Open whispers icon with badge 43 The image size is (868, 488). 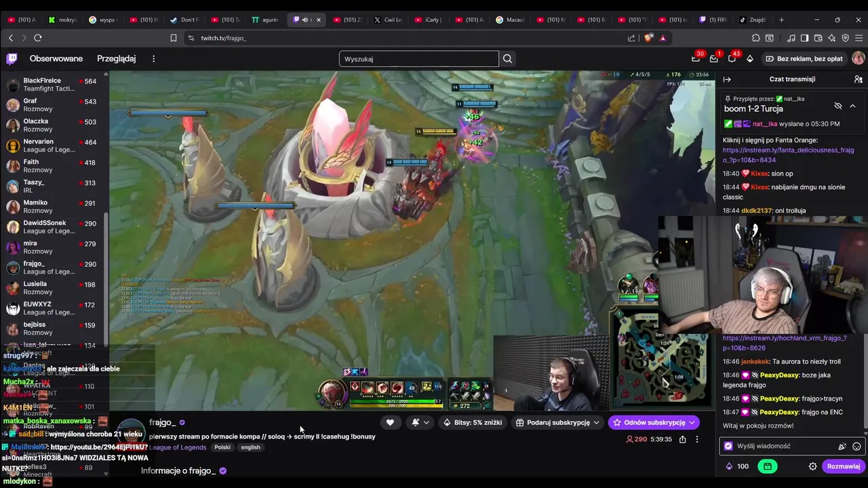(732, 59)
